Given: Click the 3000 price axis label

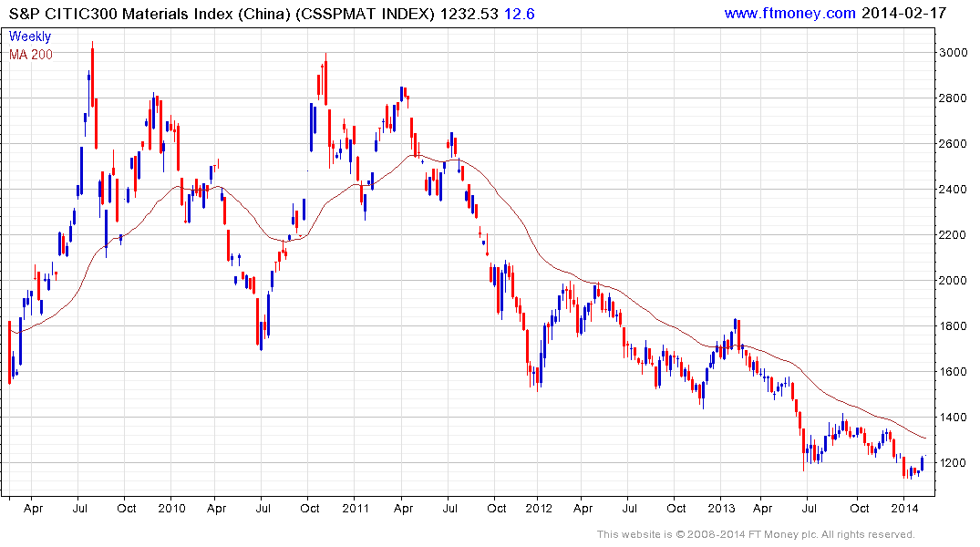Looking at the screenshot, I should (954, 53).
